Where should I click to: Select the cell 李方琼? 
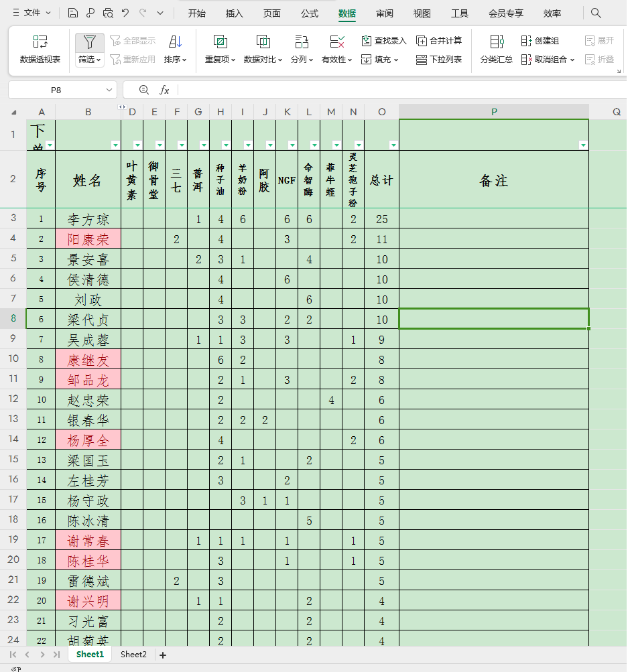tap(88, 219)
